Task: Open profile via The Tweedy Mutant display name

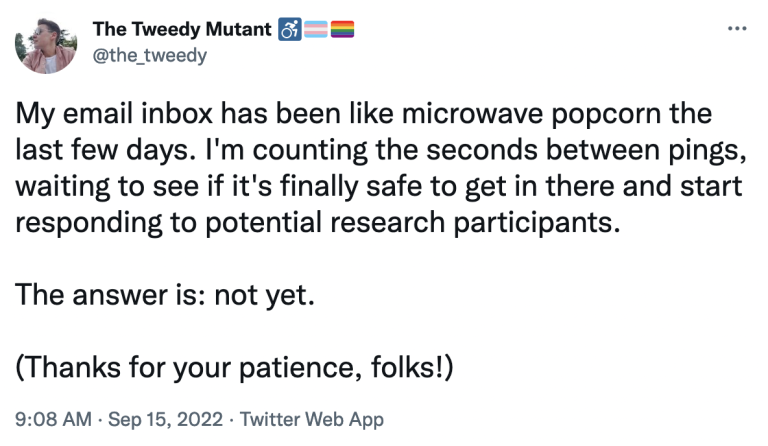Action: (x=182, y=29)
